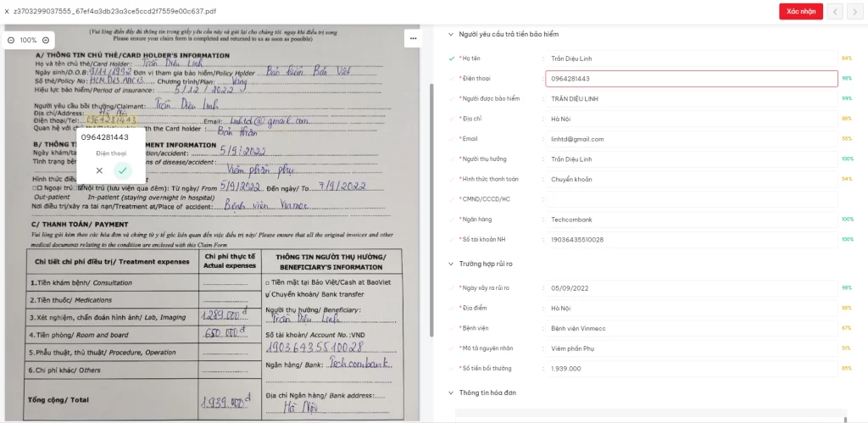Toggle the confirm check beside Hình thức thanh toán

tap(452, 179)
